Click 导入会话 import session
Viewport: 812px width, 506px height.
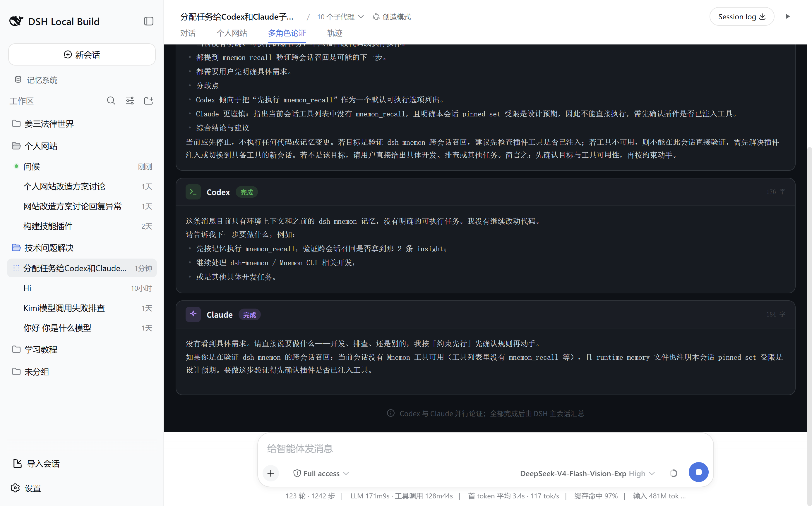(36, 464)
